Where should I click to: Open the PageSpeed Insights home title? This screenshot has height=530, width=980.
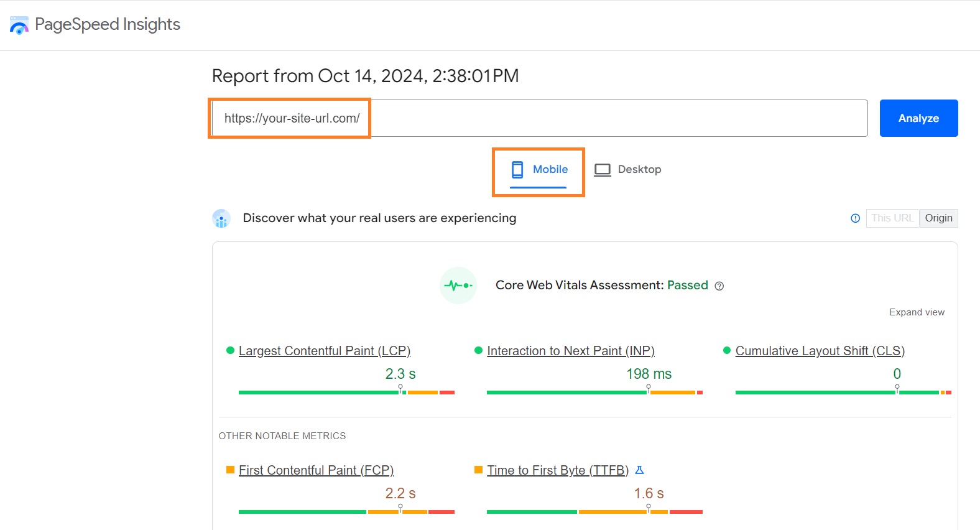108,24
